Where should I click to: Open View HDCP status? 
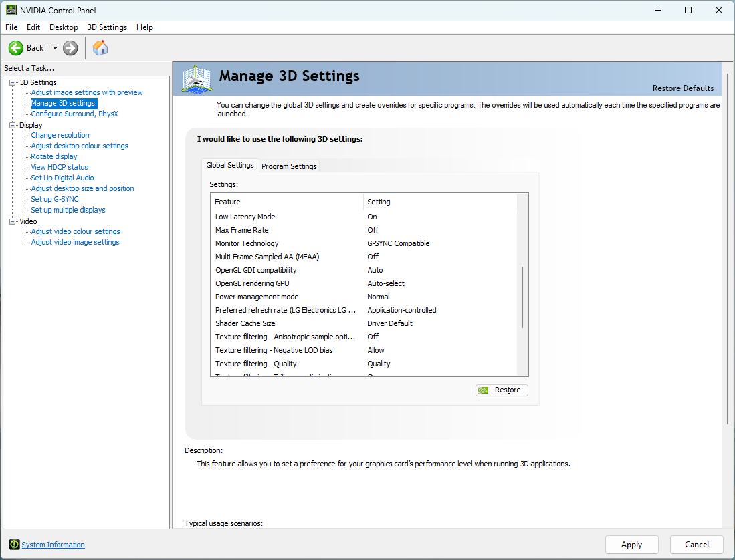click(x=60, y=167)
